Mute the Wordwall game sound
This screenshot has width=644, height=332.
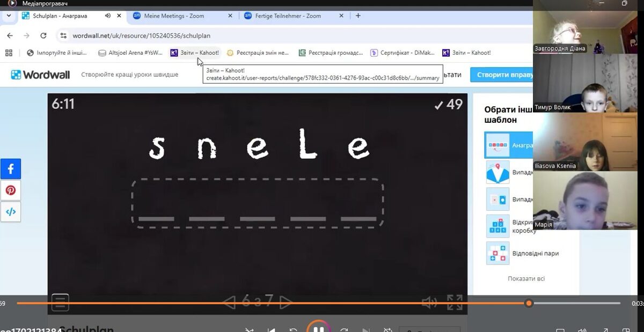(x=429, y=303)
